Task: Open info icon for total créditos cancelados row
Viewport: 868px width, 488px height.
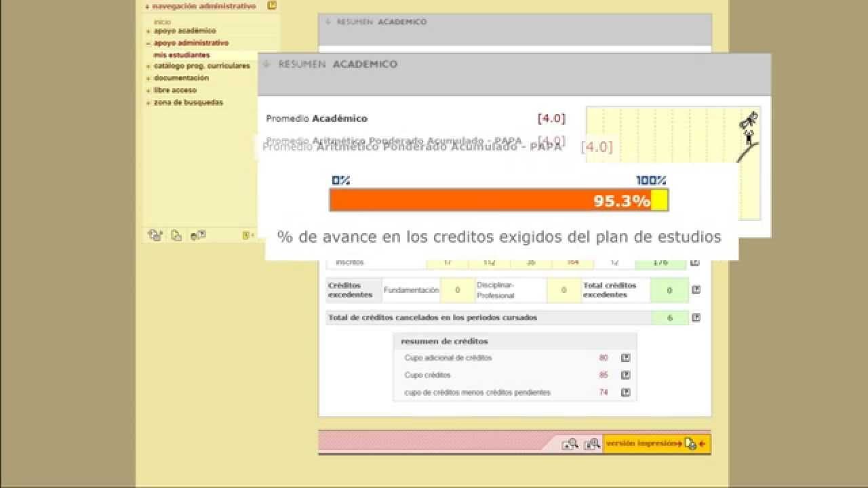Action: pyautogui.click(x=696, y=318)
